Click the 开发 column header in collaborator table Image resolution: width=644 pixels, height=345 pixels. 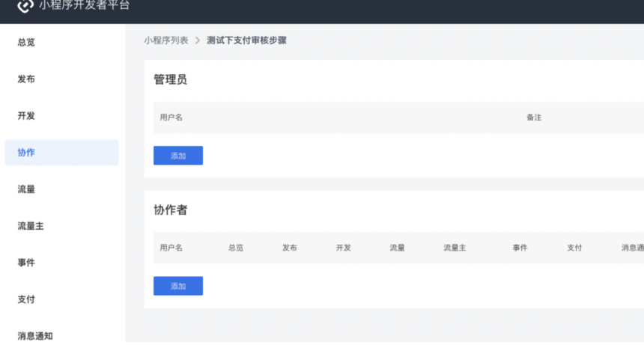[x=344, y=248]
